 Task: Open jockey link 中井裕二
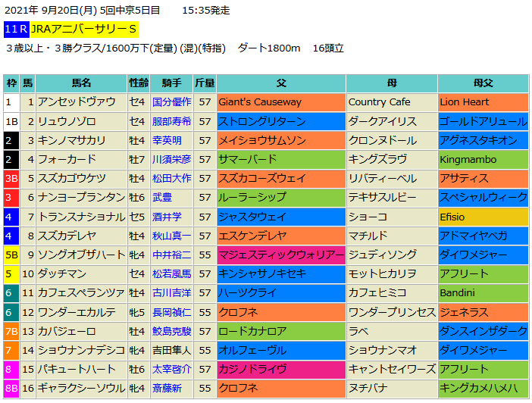click(172, 255)
